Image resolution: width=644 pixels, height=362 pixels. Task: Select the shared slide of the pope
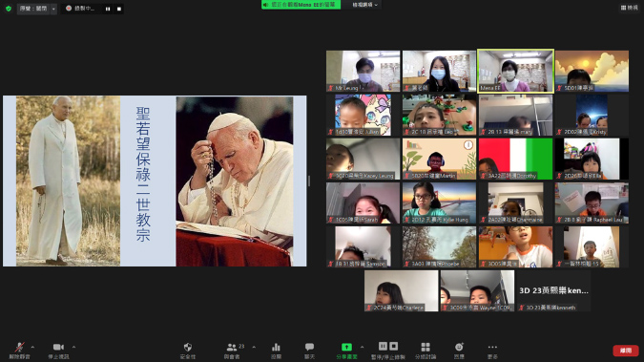tap(155, 181)
